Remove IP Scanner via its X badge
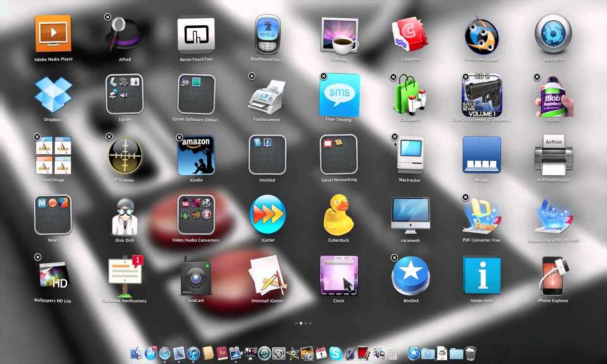This screenshot has height=364, width=607. pos(109,137)
